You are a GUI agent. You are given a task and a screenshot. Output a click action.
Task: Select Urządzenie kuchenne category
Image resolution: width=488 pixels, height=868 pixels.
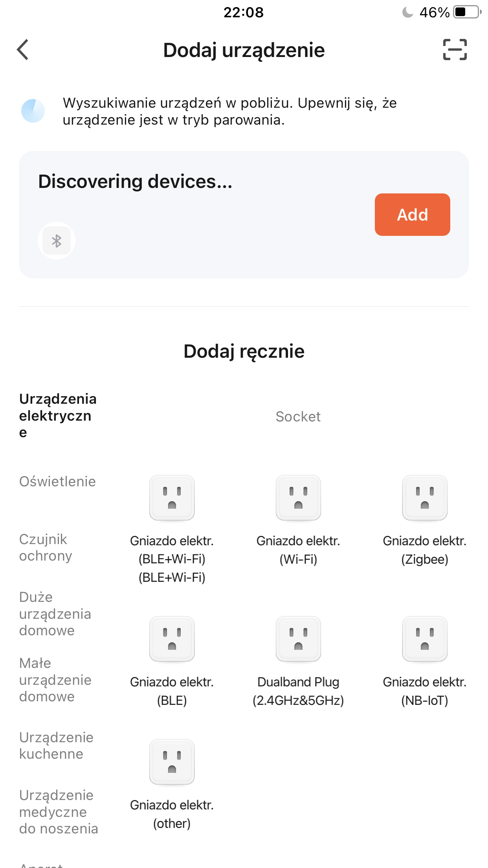pos(56,746)
